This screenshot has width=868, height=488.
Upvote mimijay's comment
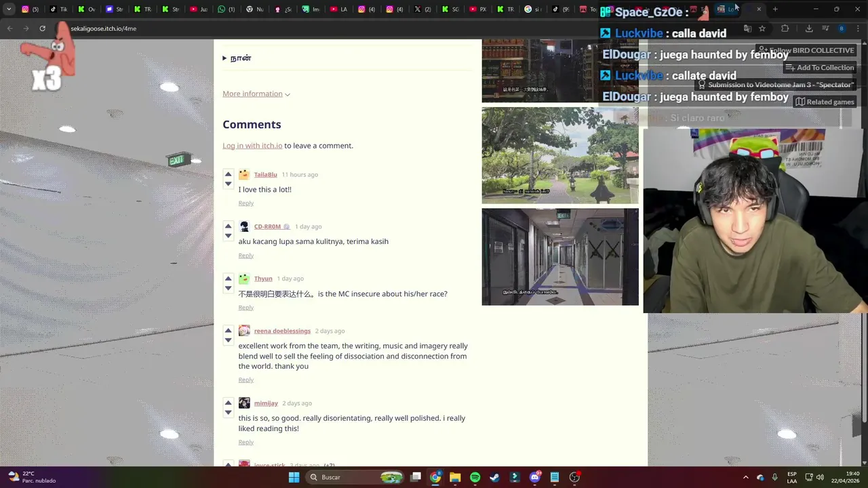228,403
